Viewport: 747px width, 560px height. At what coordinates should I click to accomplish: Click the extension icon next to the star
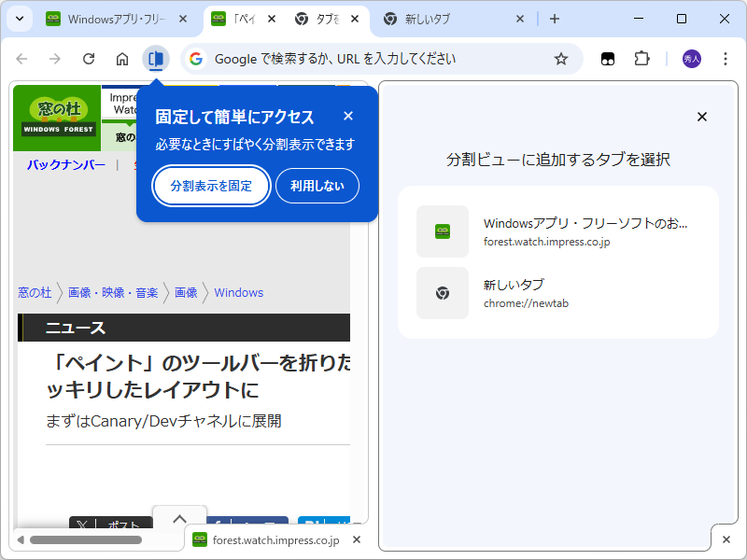607,58
